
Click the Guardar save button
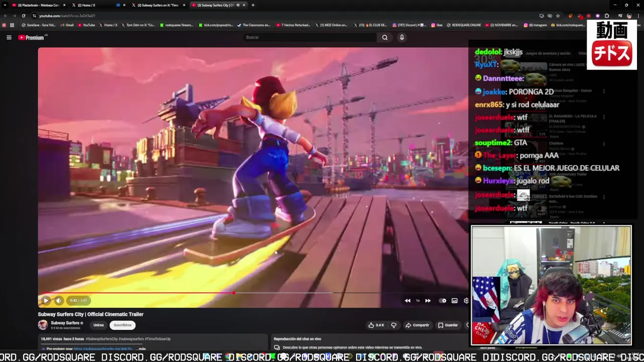coord(448,325)
